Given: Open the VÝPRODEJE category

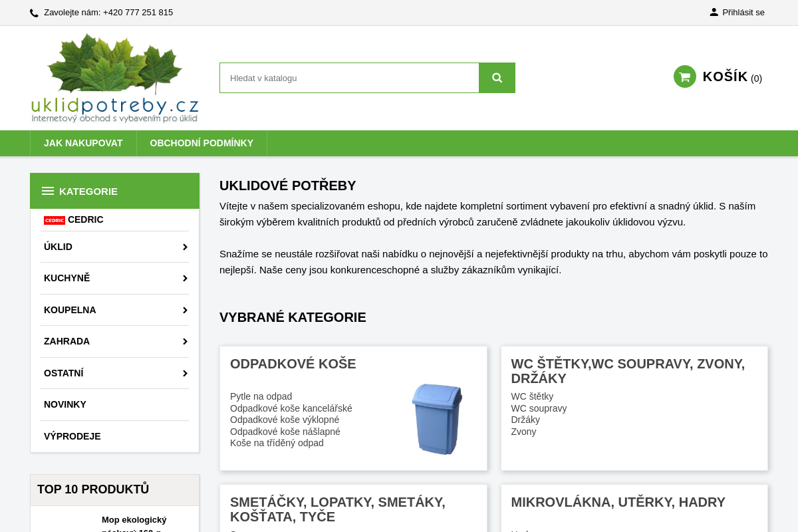Looking at the screenshot, I should click(x=72, y=436).
